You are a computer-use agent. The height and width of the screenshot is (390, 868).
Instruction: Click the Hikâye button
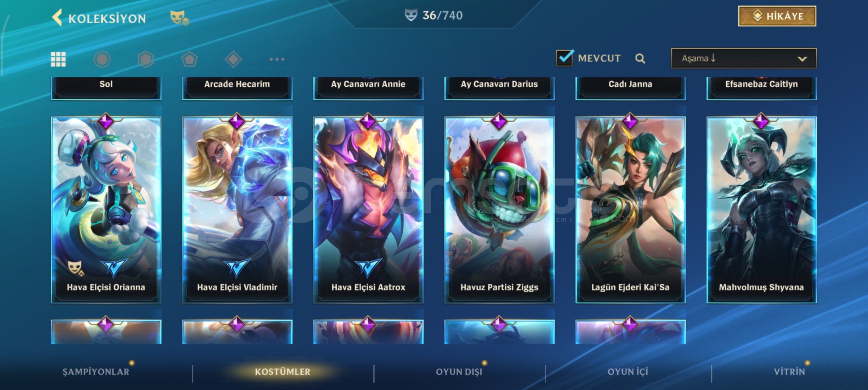tap(777, 16)
